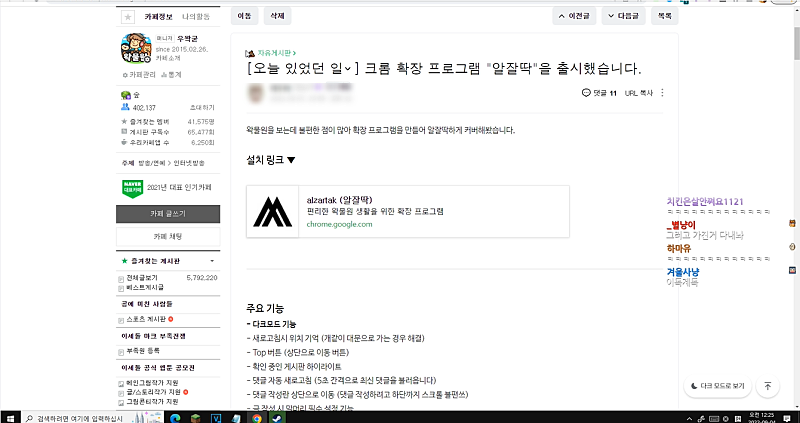Open the 글/스토리작가 지원 board
Viewport: 800px width, 423px height.
click(x=154, y=392)
